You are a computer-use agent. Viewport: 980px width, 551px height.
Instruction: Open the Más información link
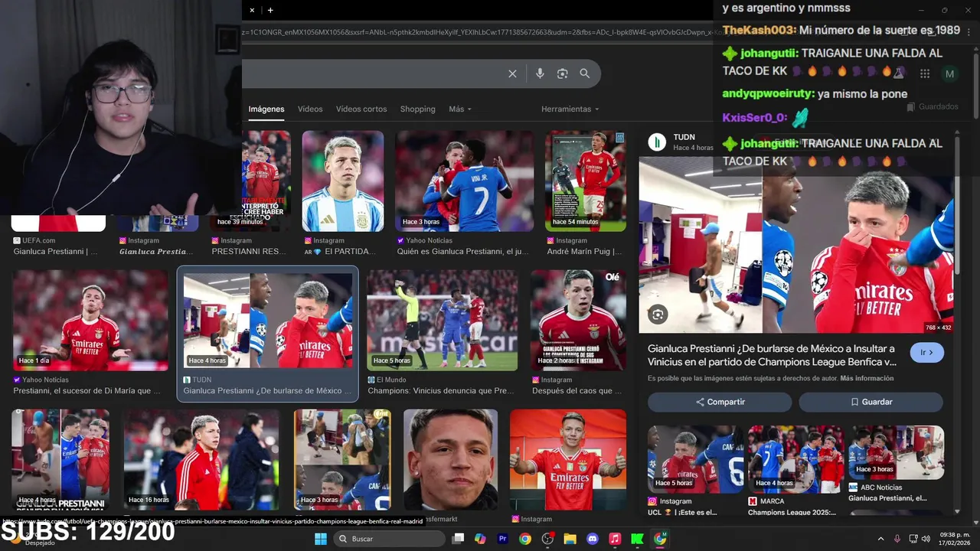(867, 379)
